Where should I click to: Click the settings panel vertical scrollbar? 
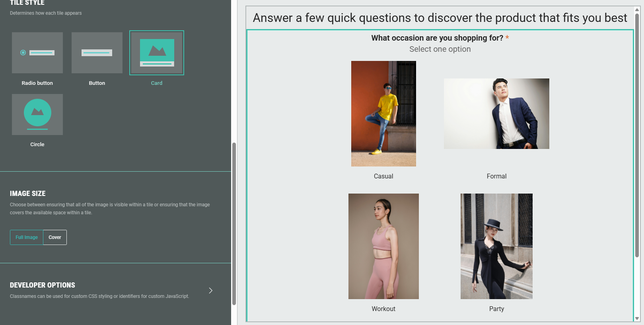pyautogui.click(x=234, y=223)
